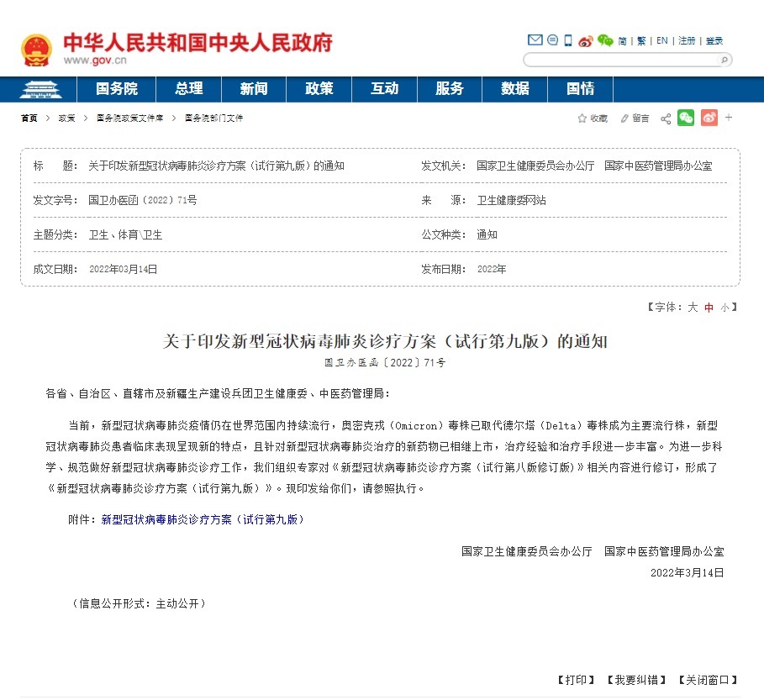Click inside the site search box

622,60
